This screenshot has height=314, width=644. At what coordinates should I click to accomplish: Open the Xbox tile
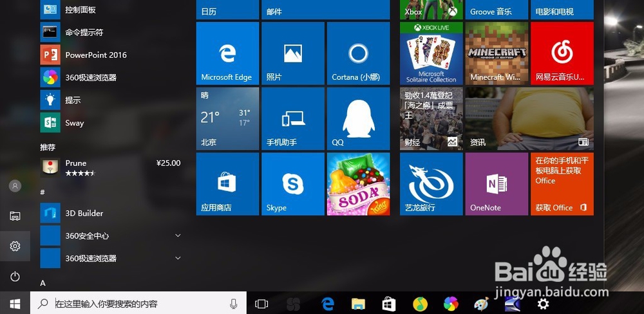431,10
